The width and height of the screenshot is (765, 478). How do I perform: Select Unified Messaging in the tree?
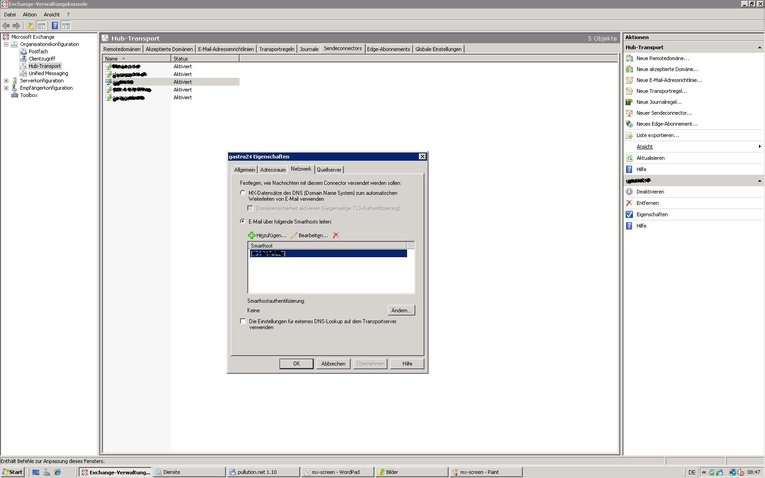click(x=48, y=73)
